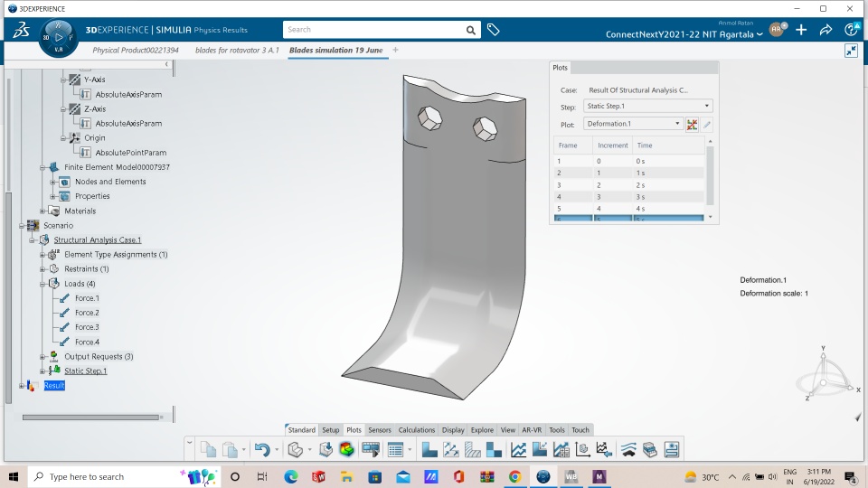Click the vector arrows plot icon
The height and width of the screenshot is (488, 868).
[x=451, y=449]
